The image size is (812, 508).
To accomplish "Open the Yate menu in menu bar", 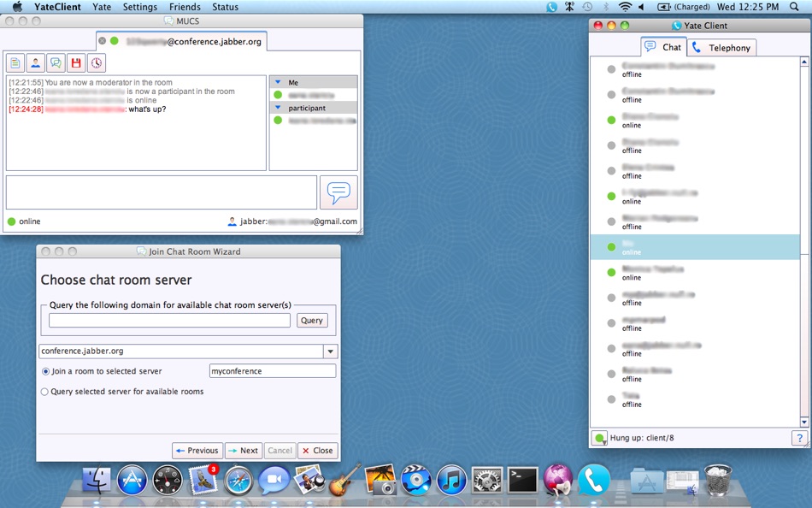I will (102, 7).
